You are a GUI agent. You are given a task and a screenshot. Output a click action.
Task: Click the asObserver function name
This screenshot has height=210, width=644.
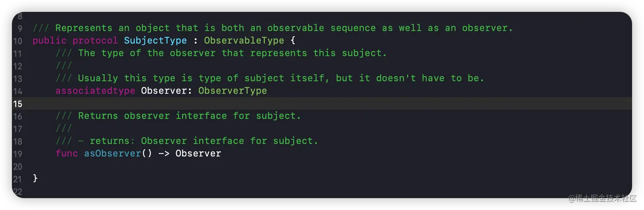pyautogui.click(x=112, y=153)
